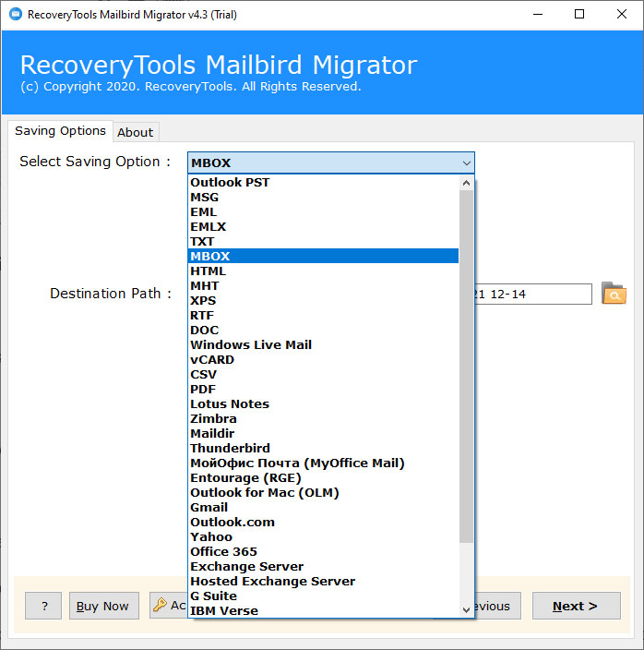The image size is (644, 650).
Task: Click the key icon on Activate button
Action: (160, 606)
